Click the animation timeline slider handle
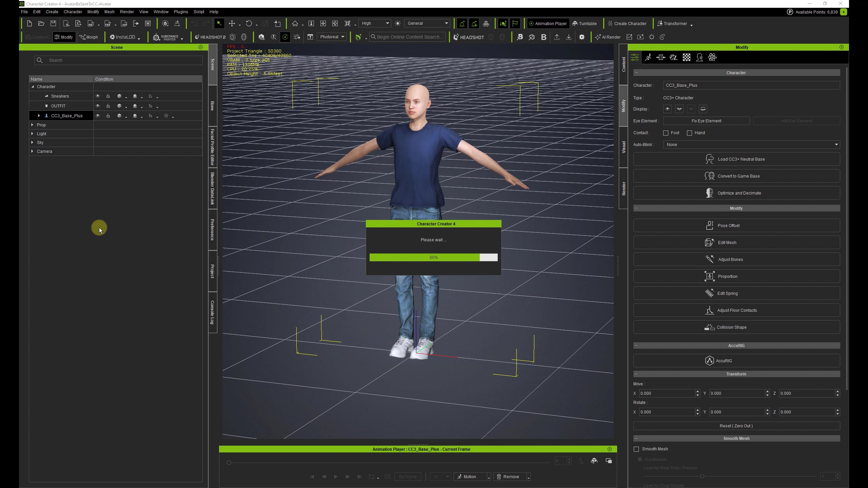The width and height of the screenshot is (868, 488). [229, 463]
